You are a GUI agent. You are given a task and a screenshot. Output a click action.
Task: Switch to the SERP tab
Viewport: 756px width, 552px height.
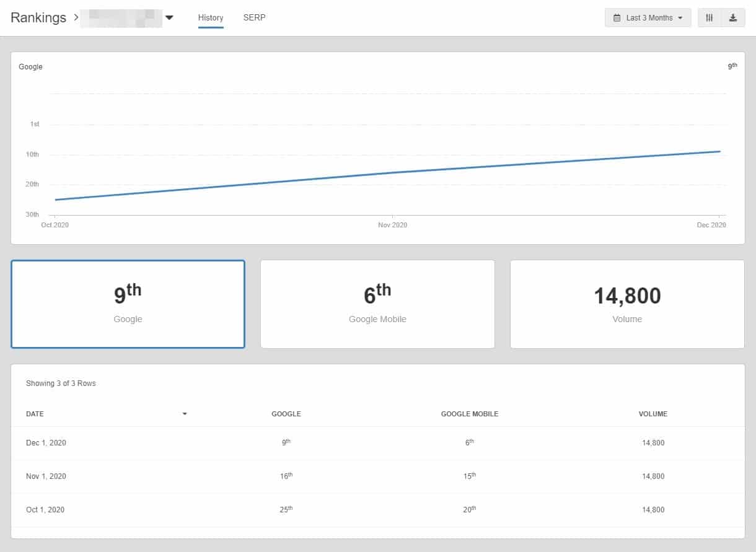tap(254, 17)
